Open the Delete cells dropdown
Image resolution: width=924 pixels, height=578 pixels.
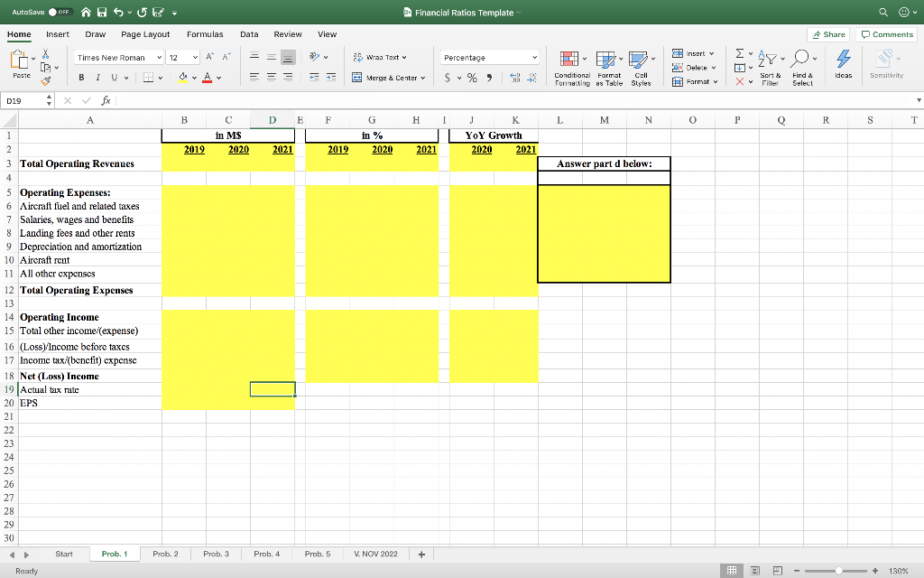(694, 67)
